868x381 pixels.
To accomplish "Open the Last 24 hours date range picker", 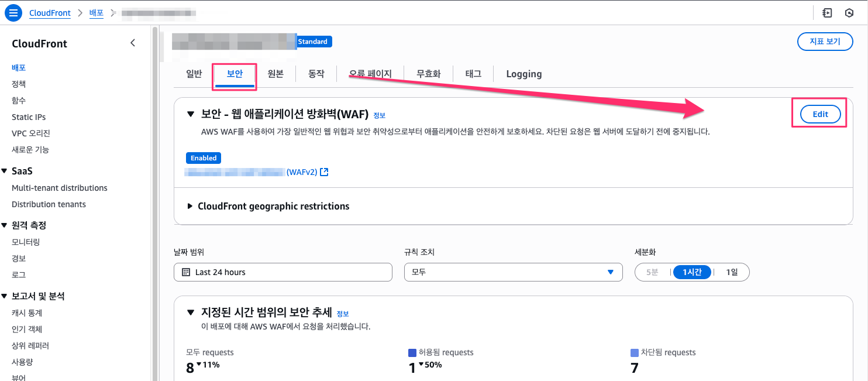I will pyautogui.click(x=283, y=272).
